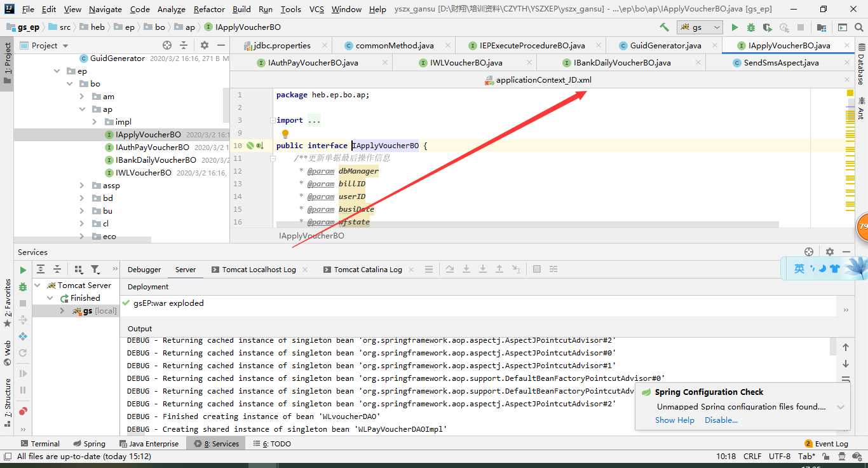This screenshot has width=868, height=468.
Task: Open the Event Log
Action: (x=826, y=444)
